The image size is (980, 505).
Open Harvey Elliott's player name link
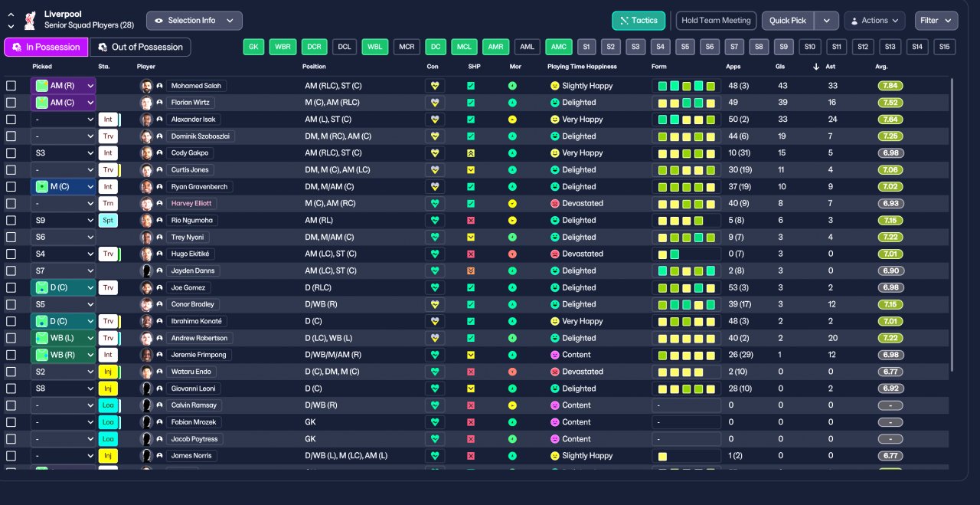click(x=191, y=204)
